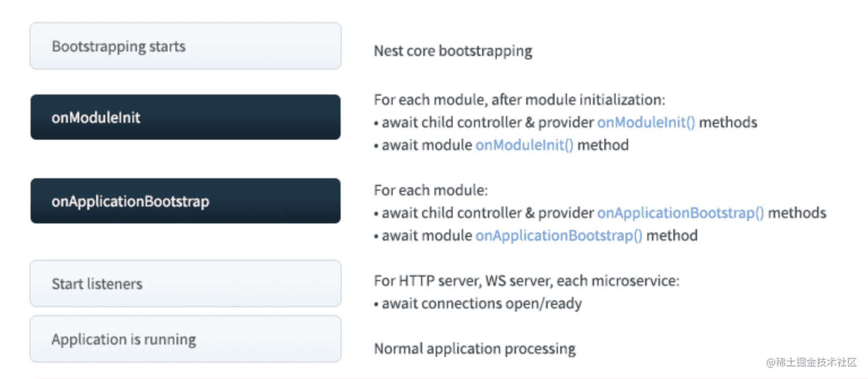Click "methods" word after onModuleInit() link
868x379 pixels.
click(728, 122)
